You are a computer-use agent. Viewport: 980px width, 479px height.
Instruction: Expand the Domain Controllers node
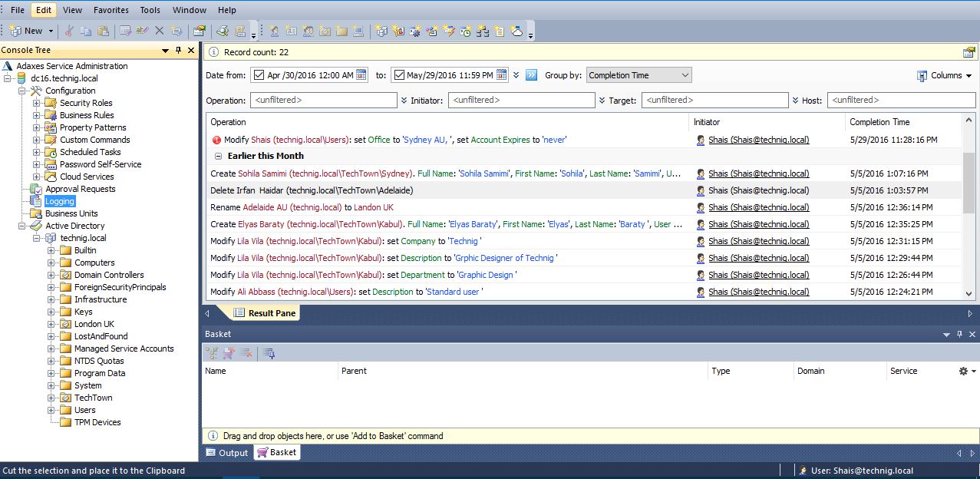[x=51, y=275]
